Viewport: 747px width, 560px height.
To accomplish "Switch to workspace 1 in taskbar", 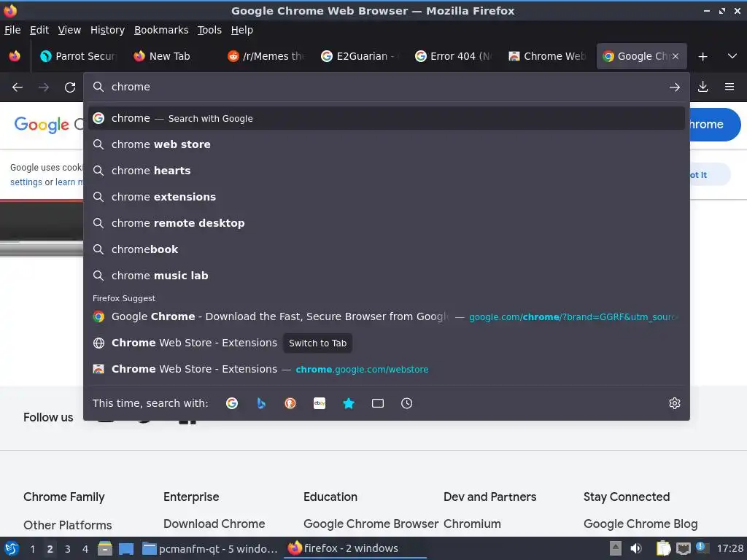I will point(32,549).
